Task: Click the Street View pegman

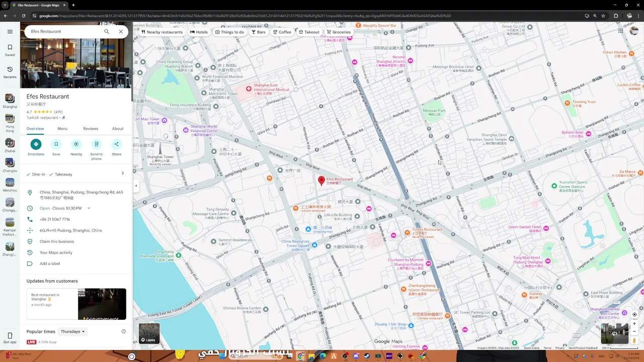Action: click(634, 340)
